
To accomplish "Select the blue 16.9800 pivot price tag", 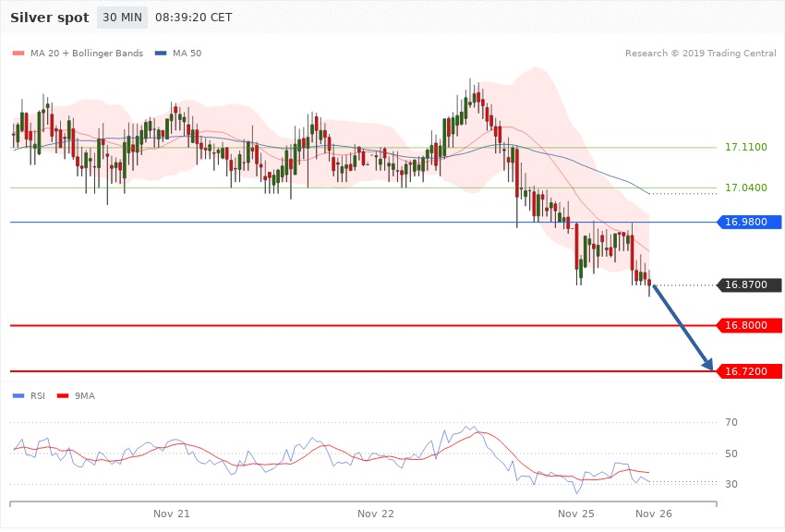I will (749, 222).
